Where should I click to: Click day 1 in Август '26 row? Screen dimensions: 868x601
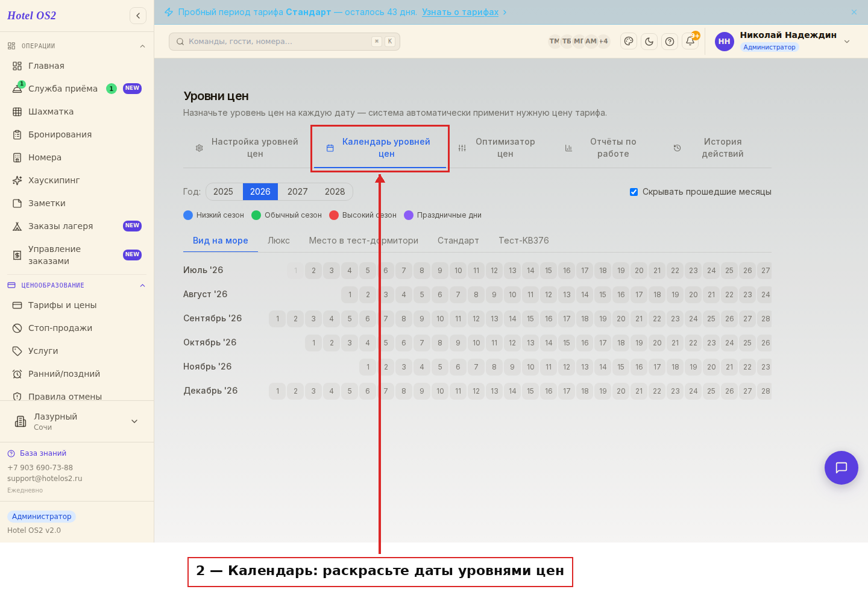(350, 295)
